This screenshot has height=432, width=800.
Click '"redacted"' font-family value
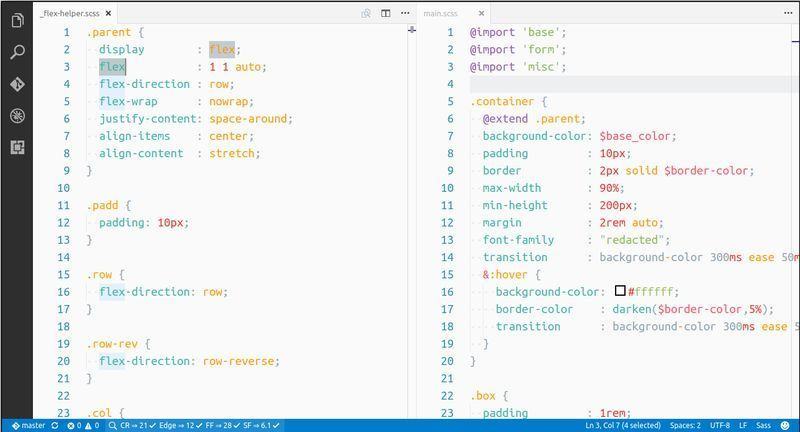pyautogui.click(x=632, y=240)
